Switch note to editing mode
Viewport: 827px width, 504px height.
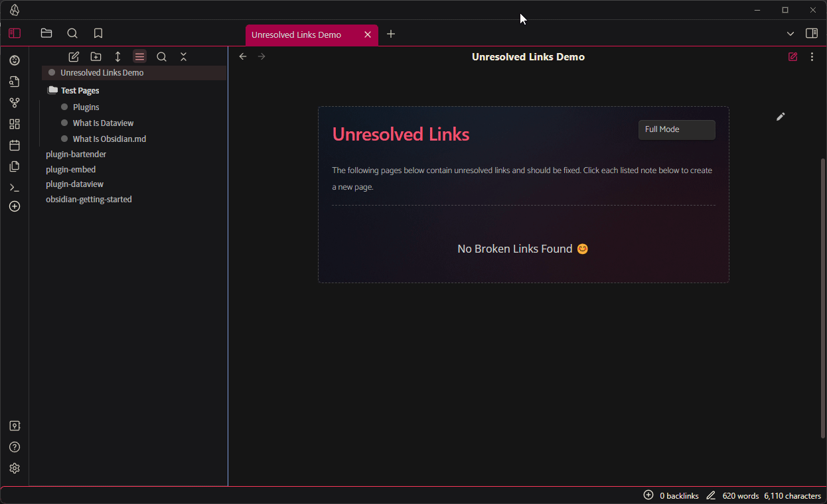[x=792, y=57]
